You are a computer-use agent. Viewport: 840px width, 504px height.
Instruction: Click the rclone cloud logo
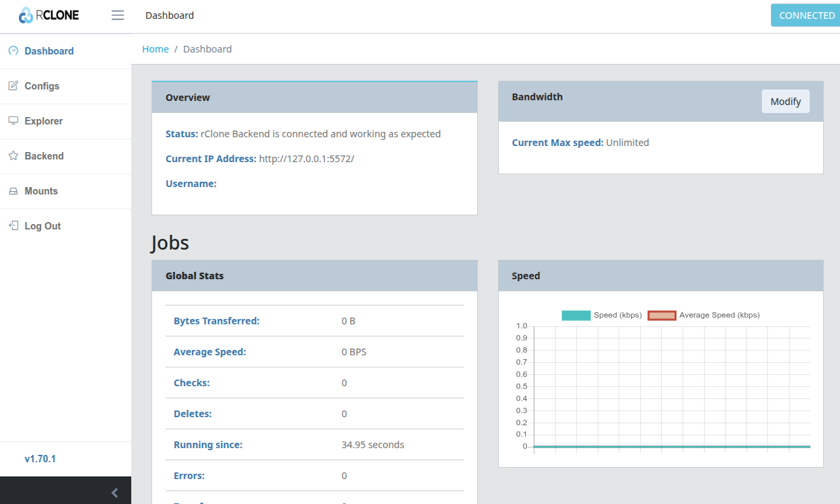tap(25, 15)
